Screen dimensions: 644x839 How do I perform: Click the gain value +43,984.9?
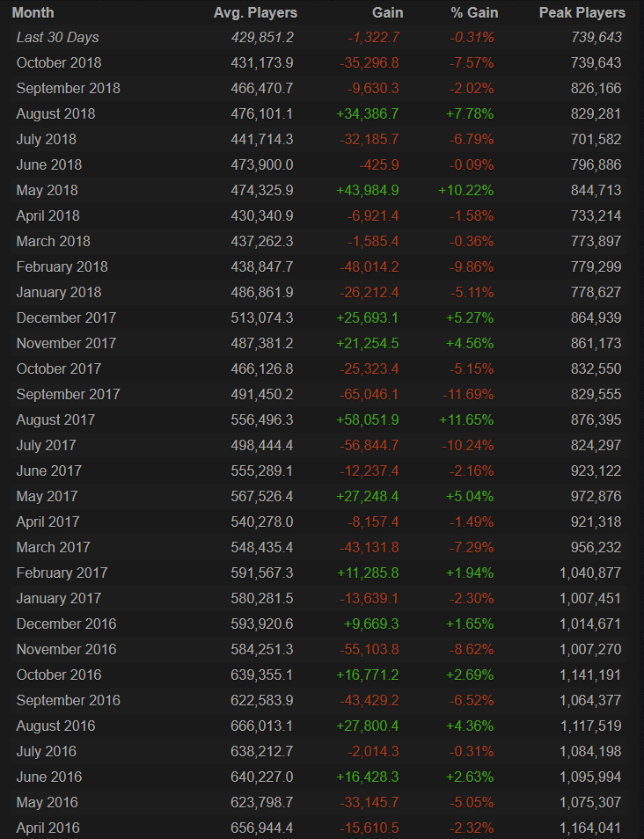[367, 191]
